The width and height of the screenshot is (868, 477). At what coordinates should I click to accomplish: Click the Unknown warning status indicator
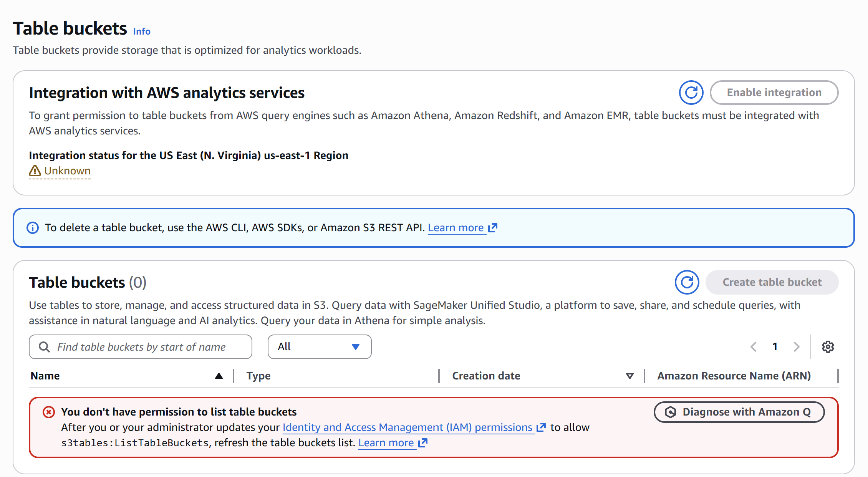tap(60, 171)
